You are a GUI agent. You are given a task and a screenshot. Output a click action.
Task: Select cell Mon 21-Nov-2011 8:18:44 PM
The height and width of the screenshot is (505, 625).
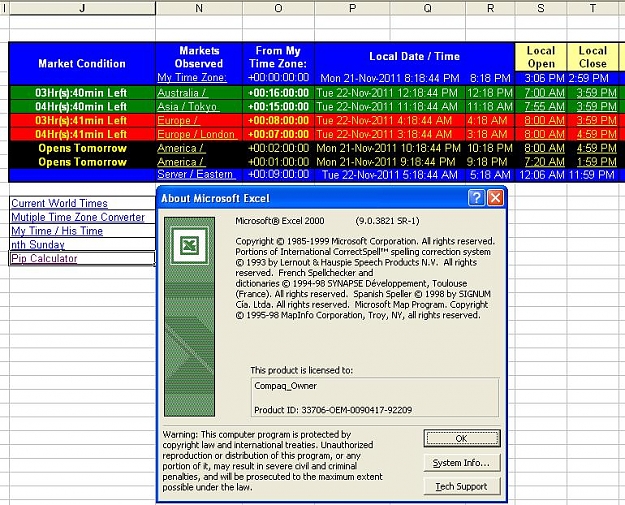[390, 78]
